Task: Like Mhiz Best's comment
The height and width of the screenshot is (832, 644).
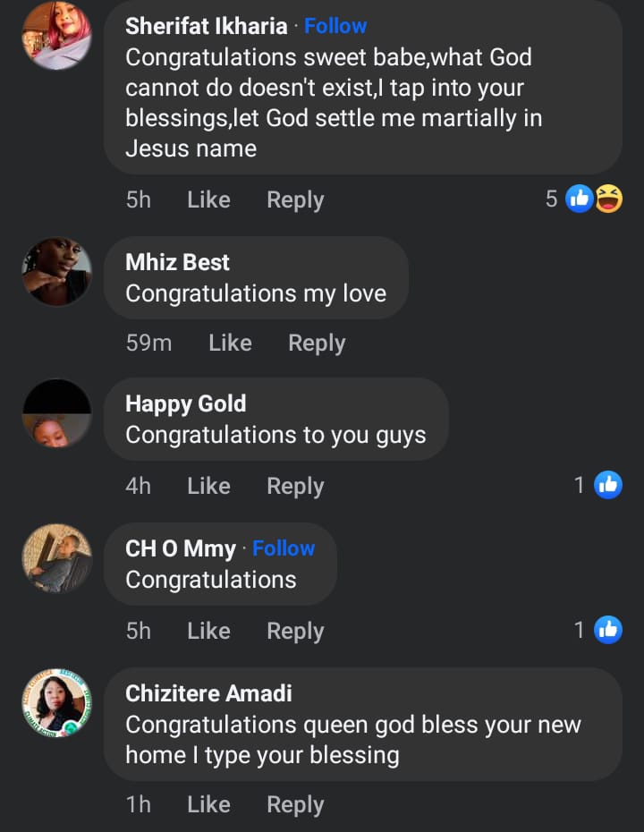Action: 230,343
